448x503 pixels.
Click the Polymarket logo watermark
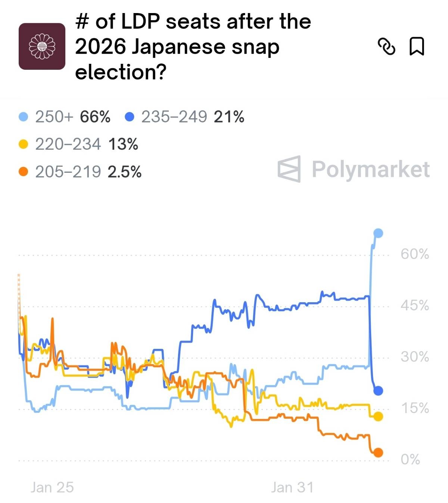(x=354, y=169)
